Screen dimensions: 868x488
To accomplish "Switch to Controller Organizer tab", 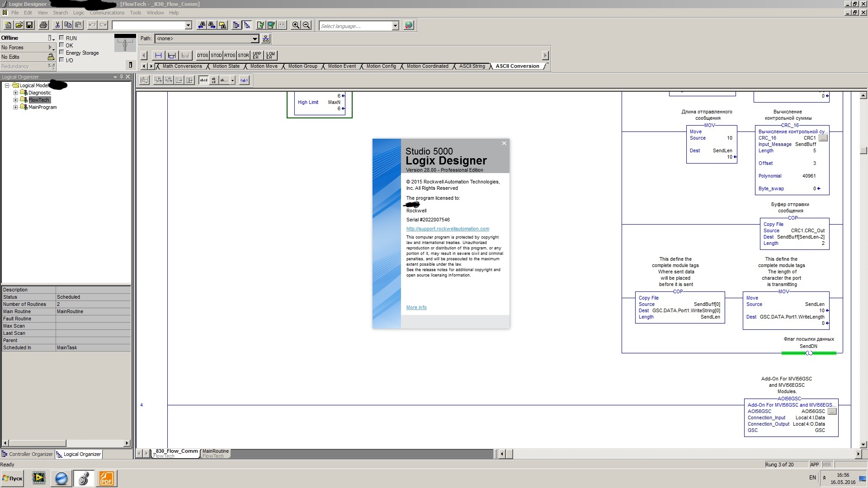I will 27,454.
